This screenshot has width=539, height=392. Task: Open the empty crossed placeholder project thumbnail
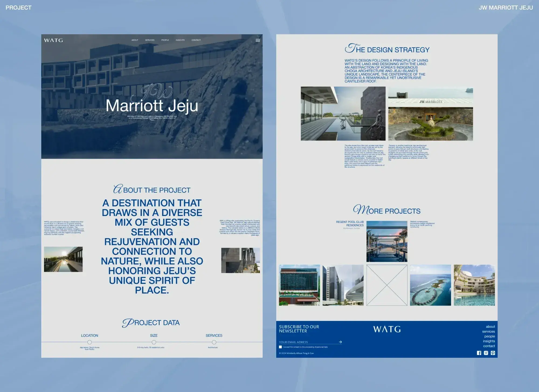(387, 285)
